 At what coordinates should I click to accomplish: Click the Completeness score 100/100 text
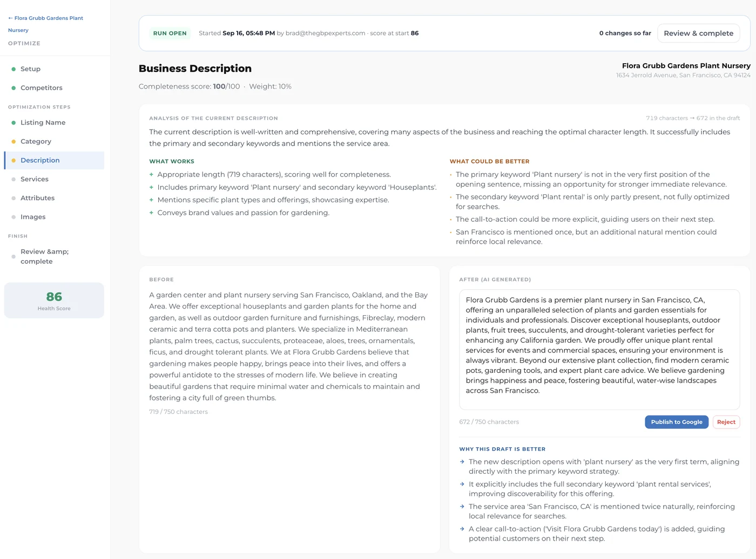pyautogui.click(x=189, y=86)
